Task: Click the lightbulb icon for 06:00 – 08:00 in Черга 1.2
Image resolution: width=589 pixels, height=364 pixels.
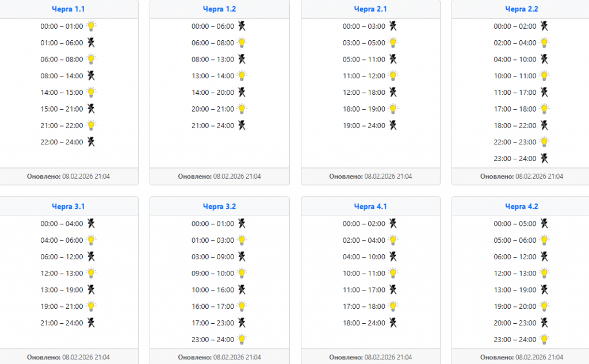Action: click(x=242, y=43)
